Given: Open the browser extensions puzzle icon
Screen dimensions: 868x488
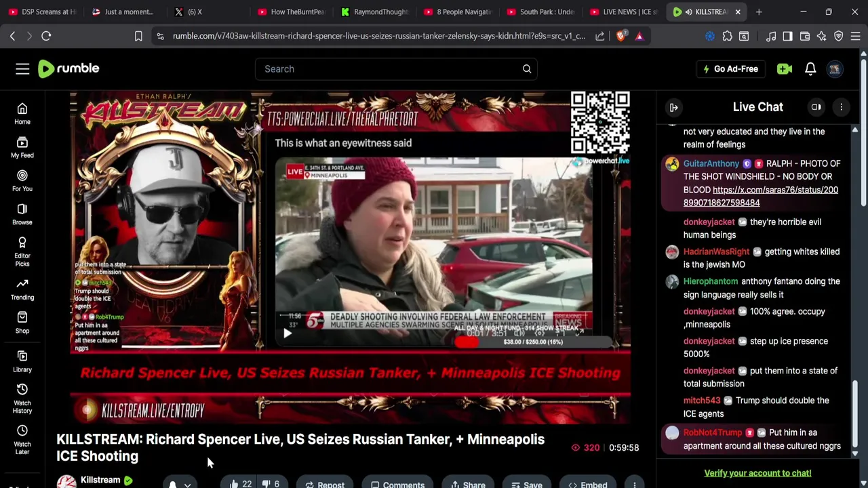Looking at the screenshot, I should coord(728,36).
